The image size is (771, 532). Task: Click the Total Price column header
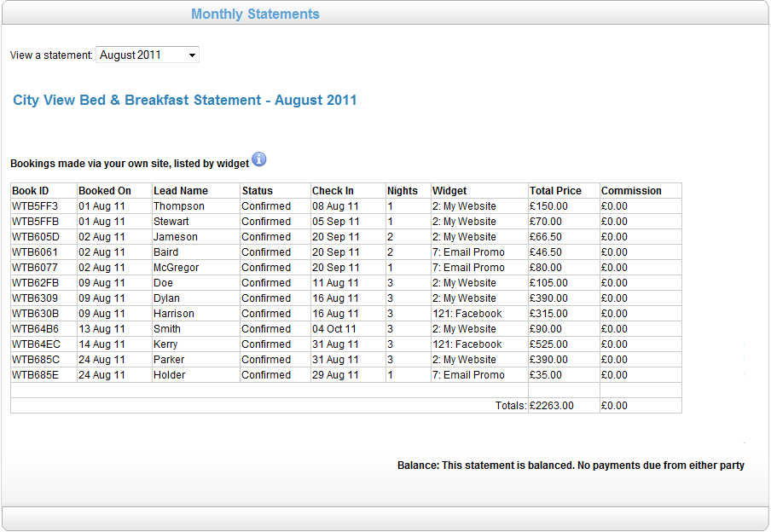(x=555, y=191)
